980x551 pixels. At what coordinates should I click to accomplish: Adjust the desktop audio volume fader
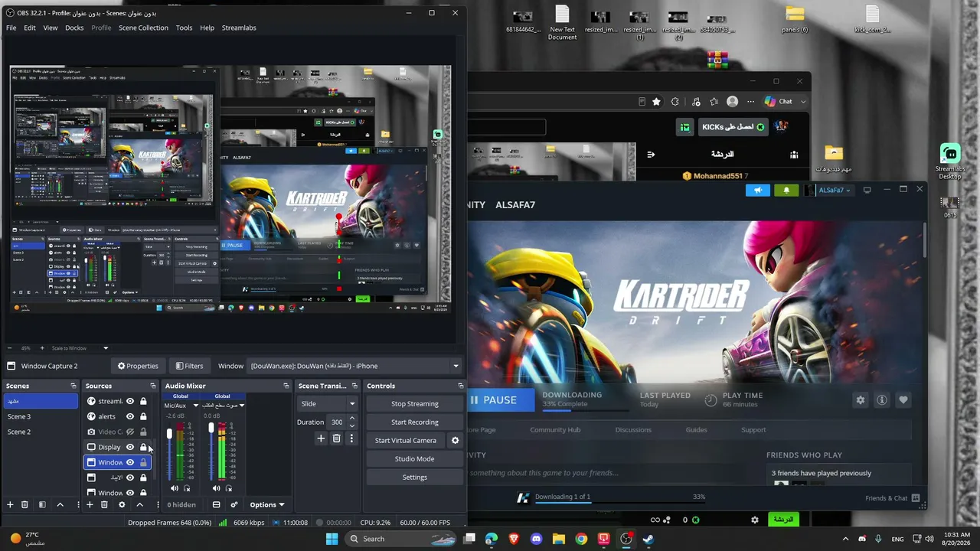211,429
